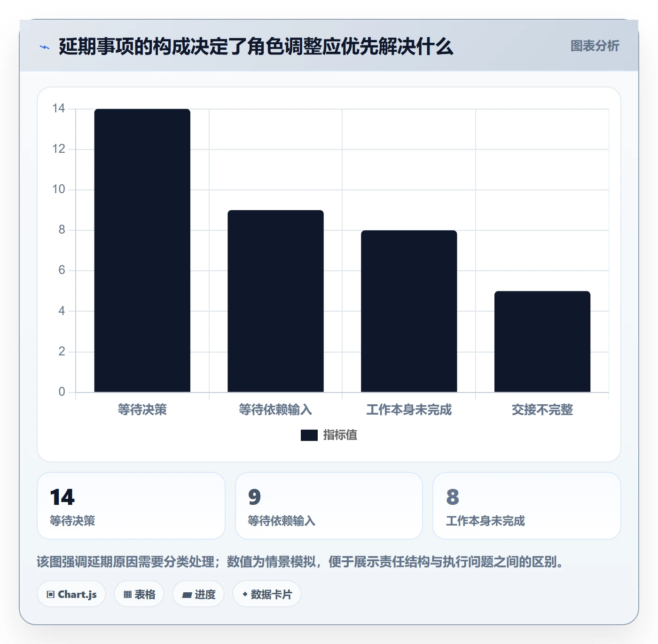Click the 表格 tag chip

pos(139,594)
